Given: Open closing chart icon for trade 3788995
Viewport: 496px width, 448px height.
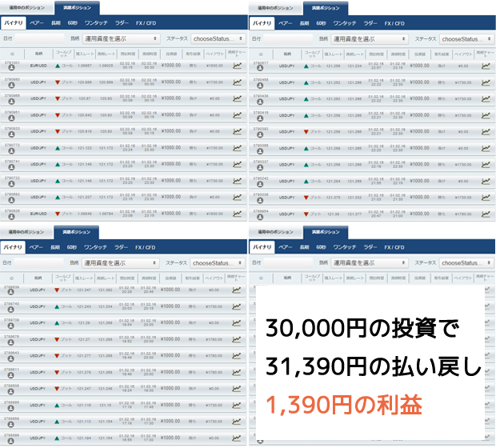Looking at the screenshot, I should click(x=236, y=405).
